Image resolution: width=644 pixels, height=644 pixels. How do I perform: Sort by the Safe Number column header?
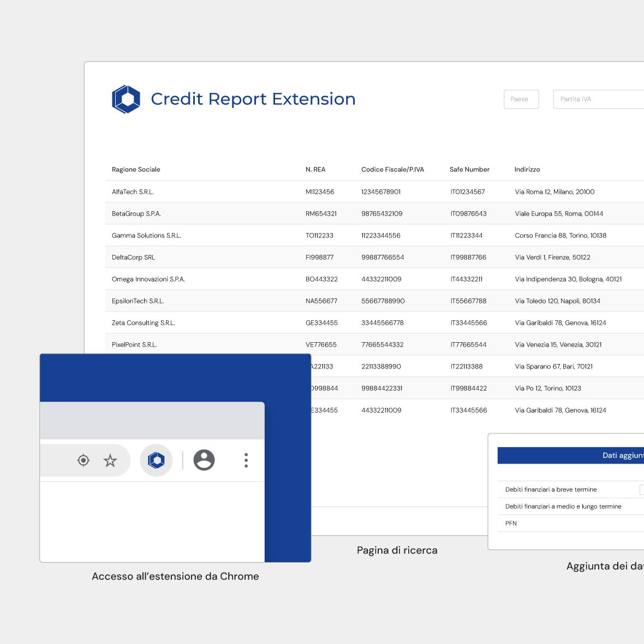469,169
